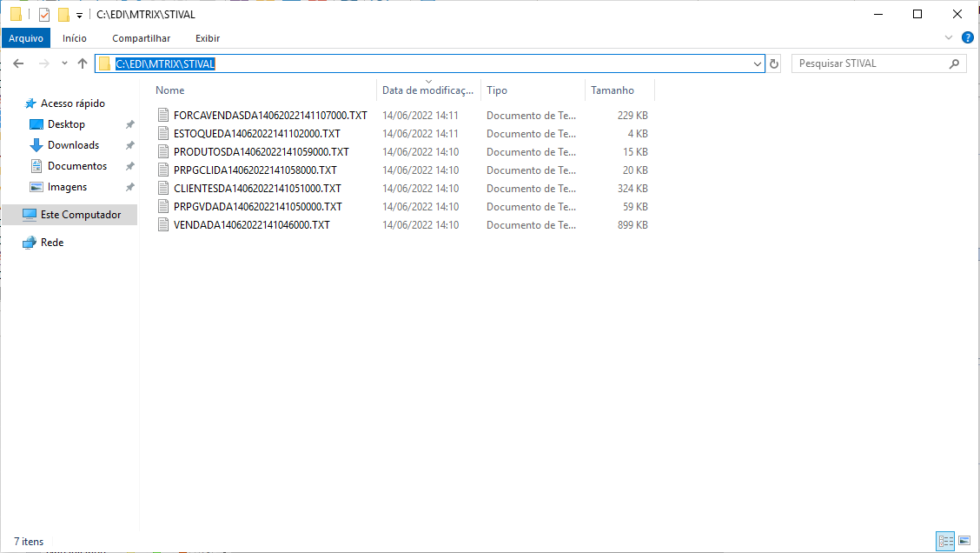Click the text file icon of PRODUTOSDA file

(163, 151)
